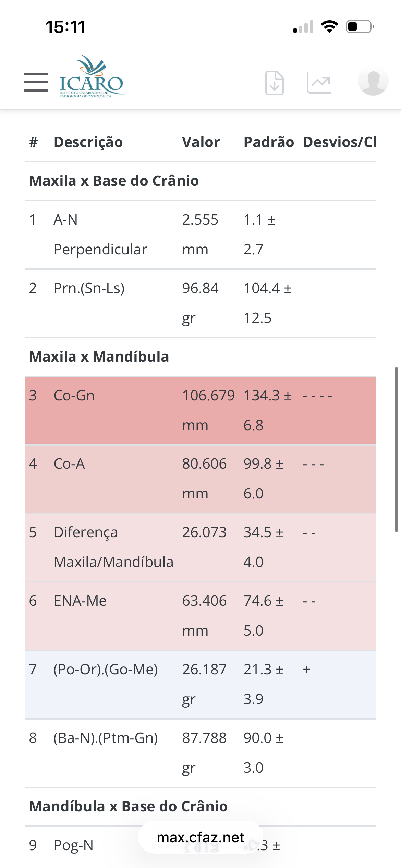Select the ENA-Me measurement row
Viewport: 401px width, 868px height.
pos(200,616)
